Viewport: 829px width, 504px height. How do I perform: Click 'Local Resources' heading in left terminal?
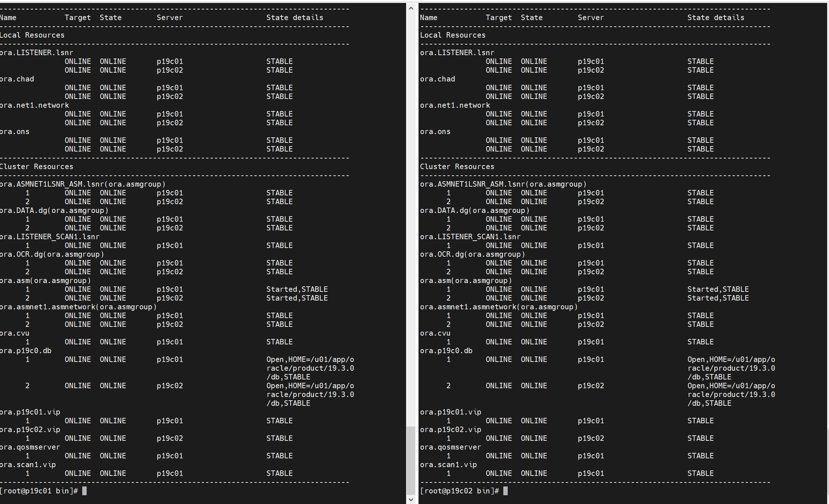coord(32,35)
